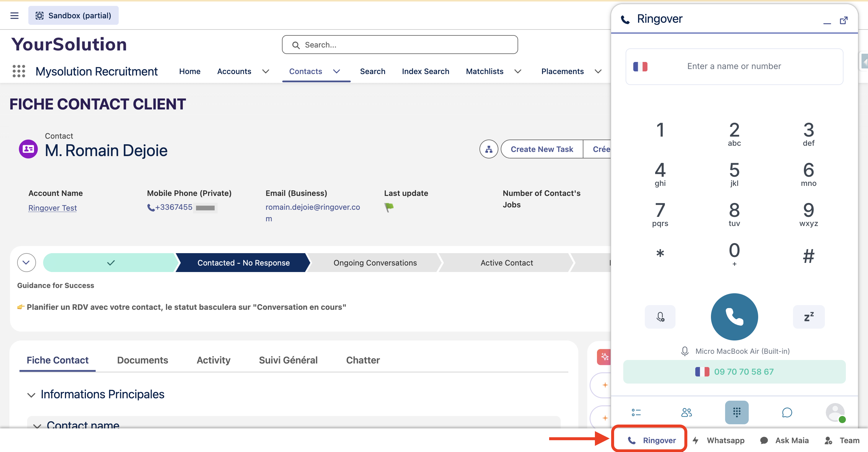Open the Ringover Test account link
Image resolution: width=868 pixels, height=452 pixels.
click(x=53, y=208)
